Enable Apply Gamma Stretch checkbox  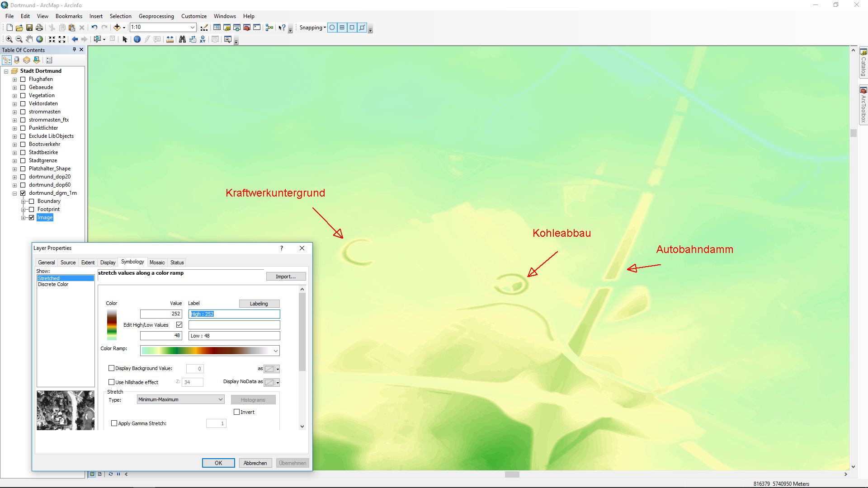pyautogui.click(x=114, y=423)
